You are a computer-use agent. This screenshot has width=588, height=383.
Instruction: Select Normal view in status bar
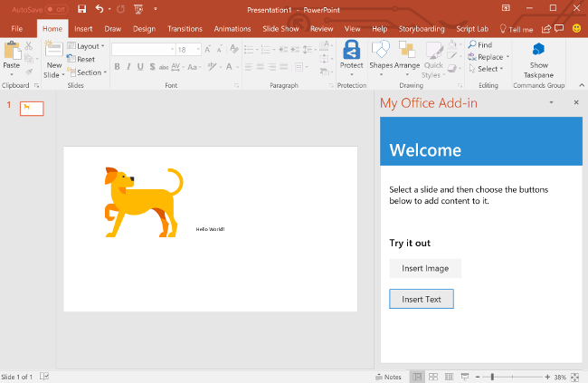click(x=417, y=377)
